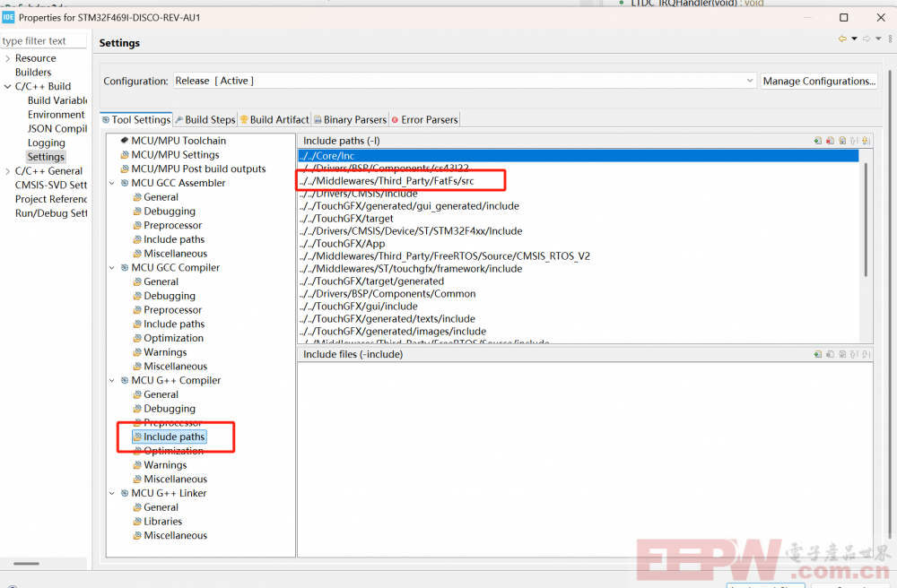Switch to the Build Artifact tab
Viewport: 897px width, 588px height.
pos(274,120)
